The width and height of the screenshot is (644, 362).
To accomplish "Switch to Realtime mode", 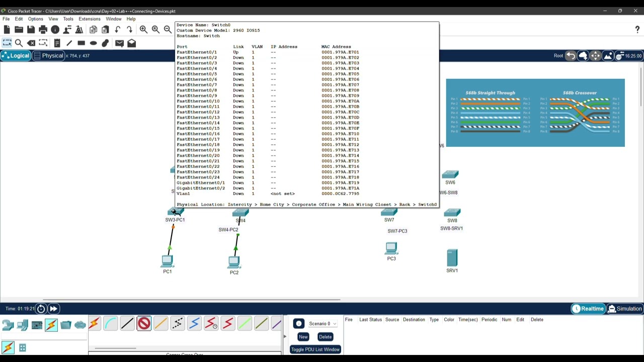I will (588, 309).
